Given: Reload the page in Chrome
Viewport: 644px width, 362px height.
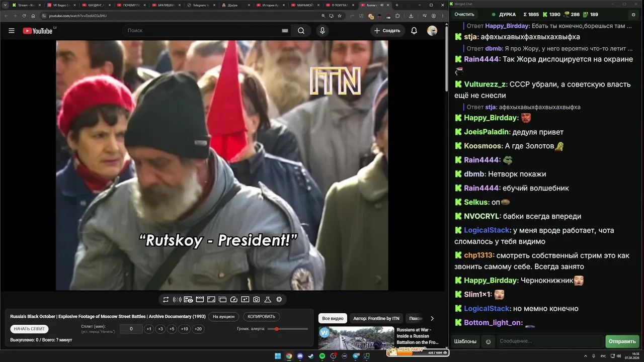Looking at the screenshot, I should pos(24,16).
